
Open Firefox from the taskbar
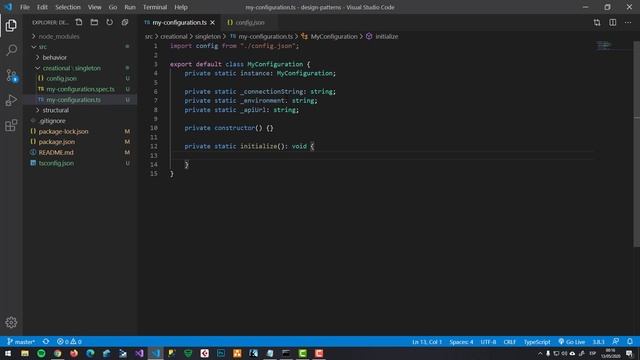[74, 353]
